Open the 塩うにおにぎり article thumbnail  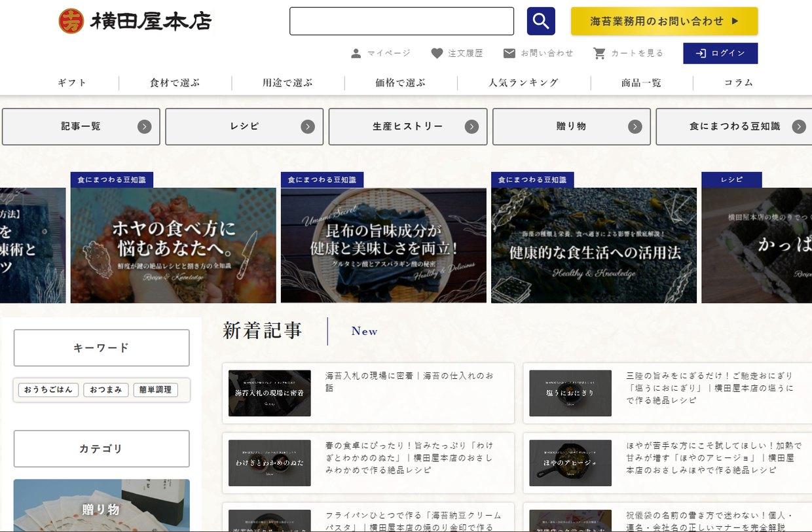(x=570, y=393)
